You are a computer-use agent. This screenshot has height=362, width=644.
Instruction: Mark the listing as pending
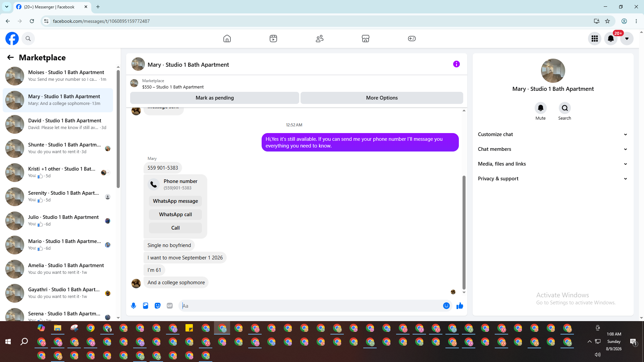(x=215, y=98)
